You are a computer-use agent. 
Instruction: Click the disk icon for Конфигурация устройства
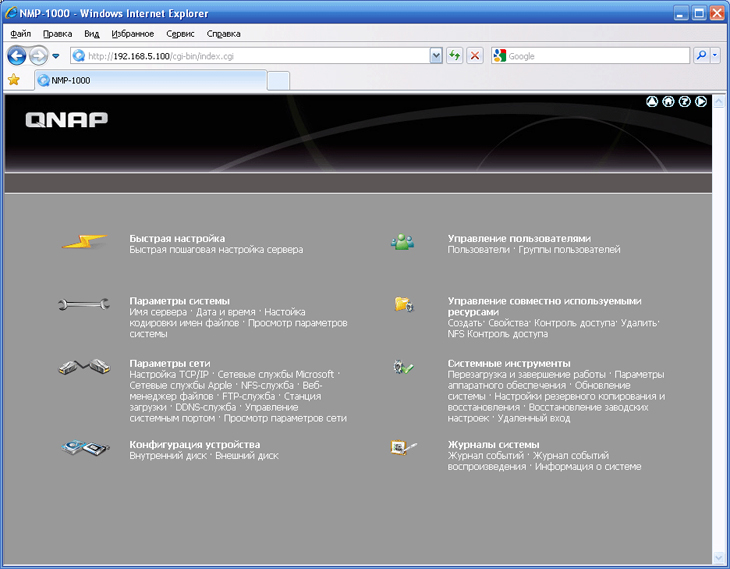pos(83,448)
